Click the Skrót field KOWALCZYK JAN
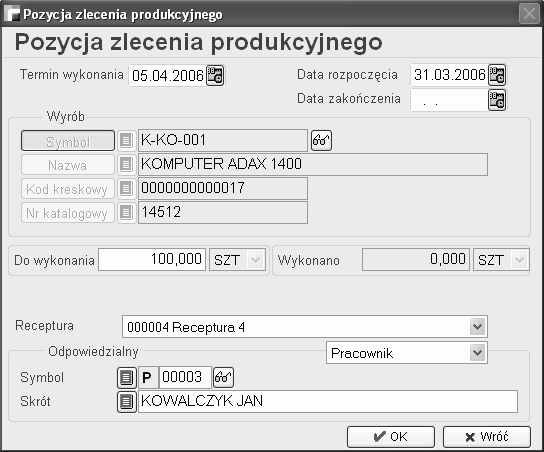Screen dimensions: 544x452 click(x=328, y=401)
